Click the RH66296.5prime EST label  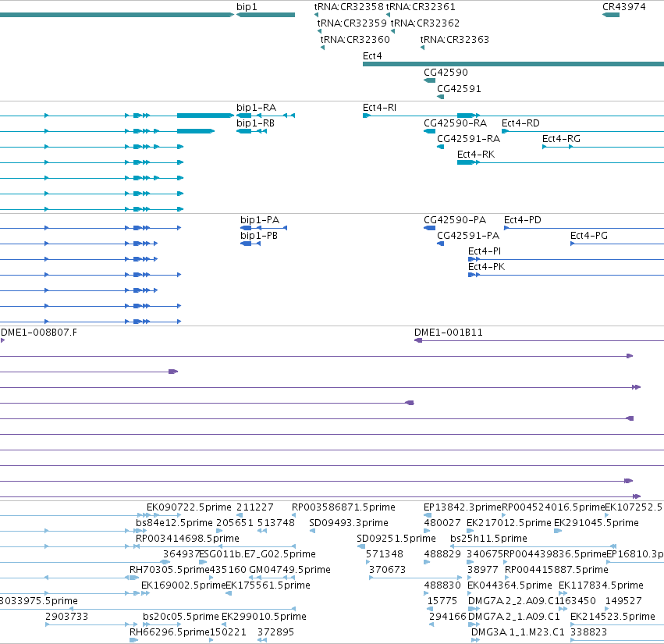169,632
